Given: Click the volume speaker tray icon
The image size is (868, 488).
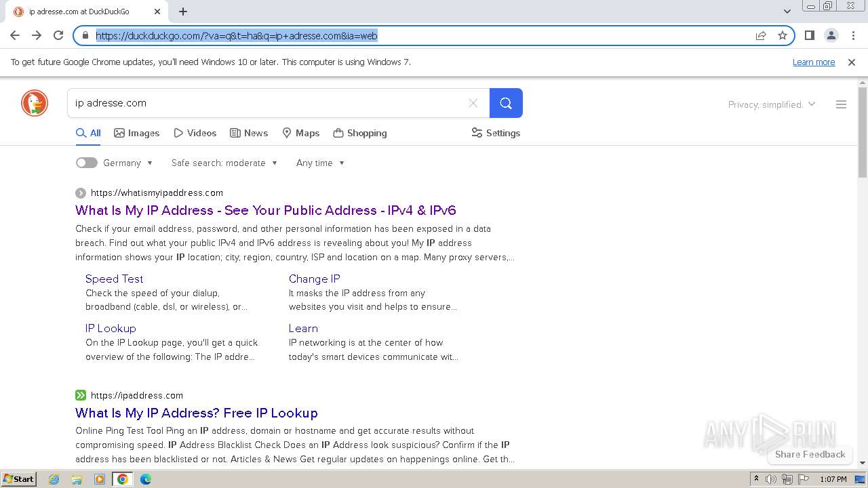Looking at the screenshot, I should (771, 479).
